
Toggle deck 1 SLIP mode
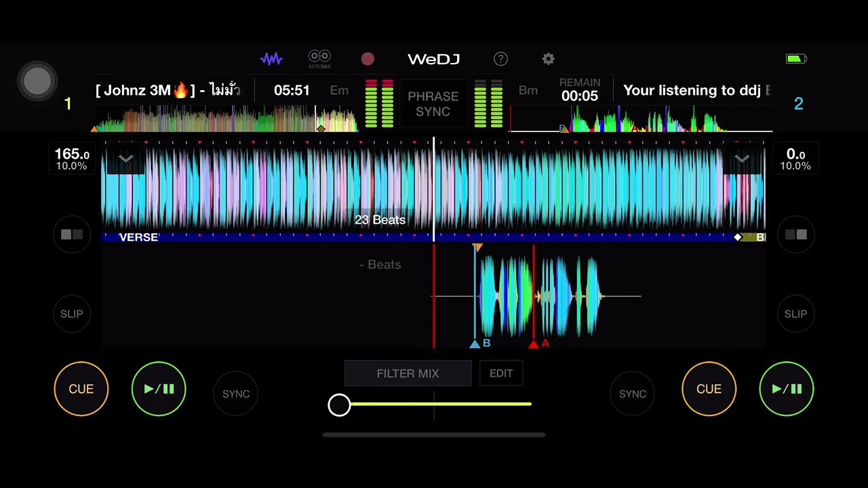pyautogui.click(x=71, y=314)
